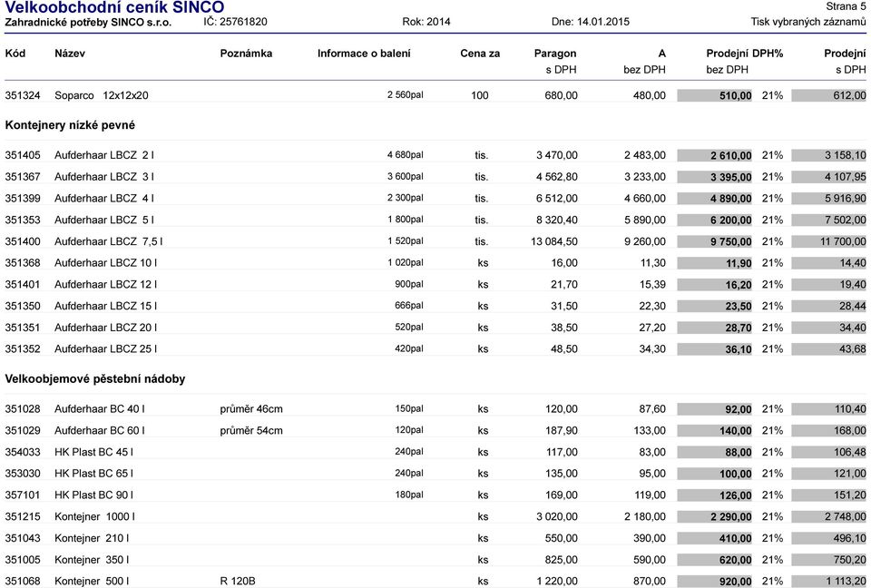Click the item 'Aufderhaar BC 60 l'
Screen dimensions: 871x588
coord(100,431)
